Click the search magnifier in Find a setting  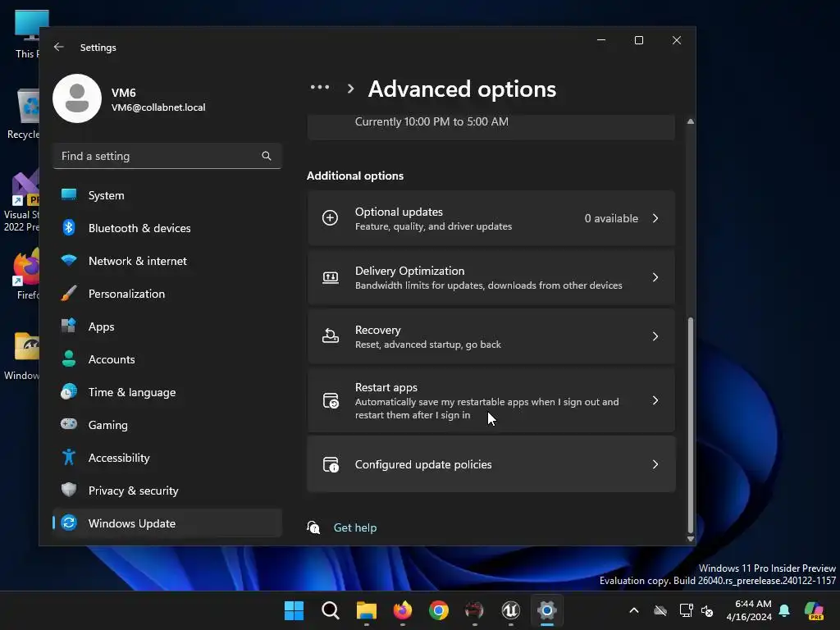(x=267, y=156)
